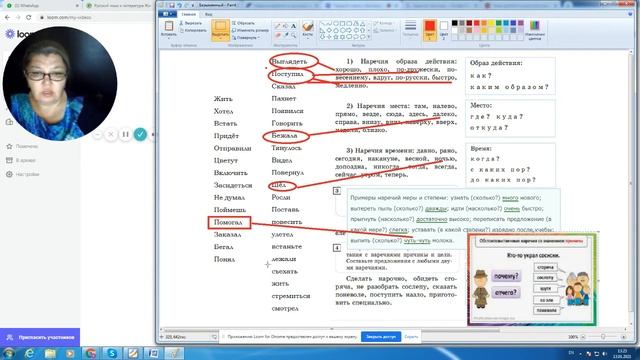Viewport: 640px width, 360px height.
Task: Open the dropdown arrow under Paste (Вставить)
Action: coord(169,38)
